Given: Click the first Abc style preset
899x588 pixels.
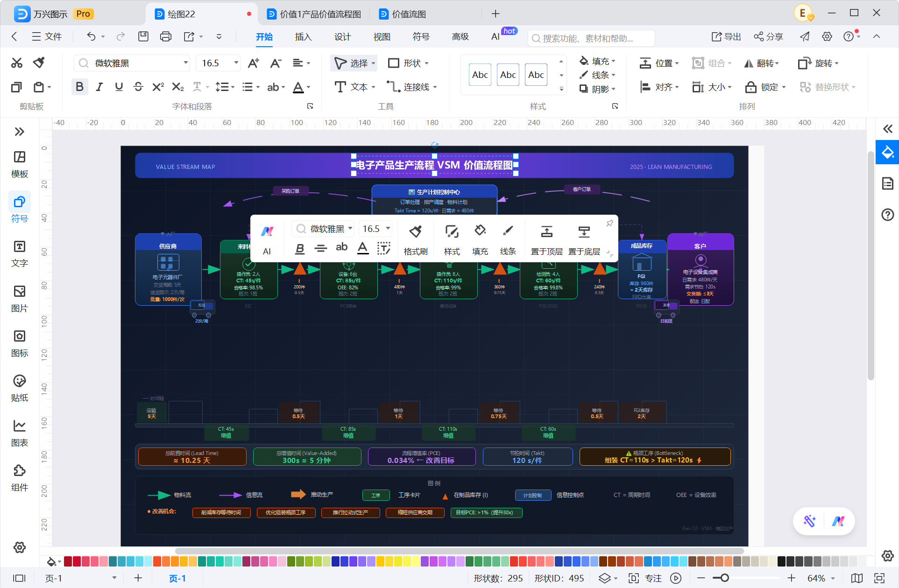Looking at the screenshot, I should (x=480, y=75).
